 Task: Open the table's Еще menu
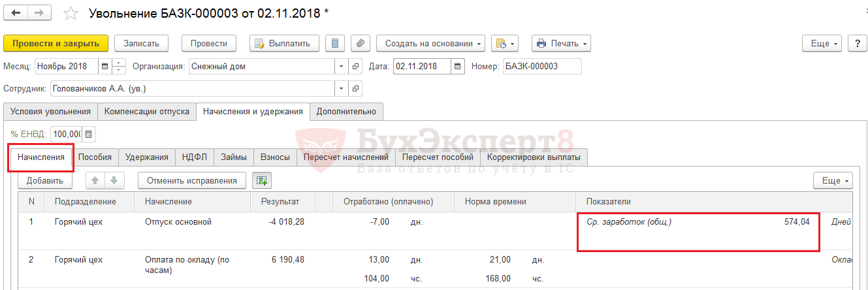tap(833, 181)
